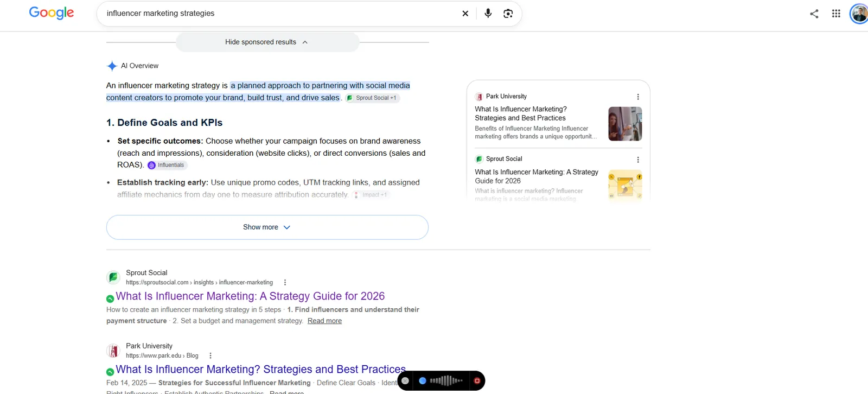Screen dimensions: 868x394
Task: Click the AI Overview sparkle icon
Action: (x=112, y=66)
